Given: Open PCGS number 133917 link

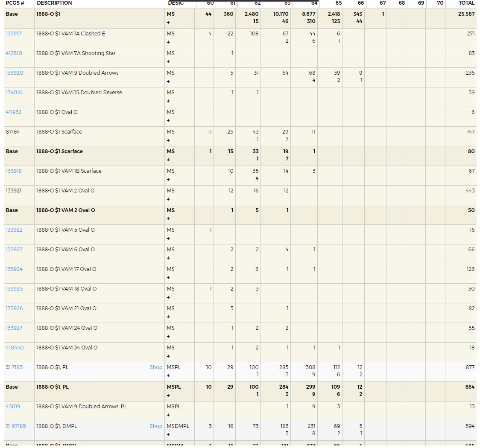Looking at the screenshot, I should [x=14, y=34].
